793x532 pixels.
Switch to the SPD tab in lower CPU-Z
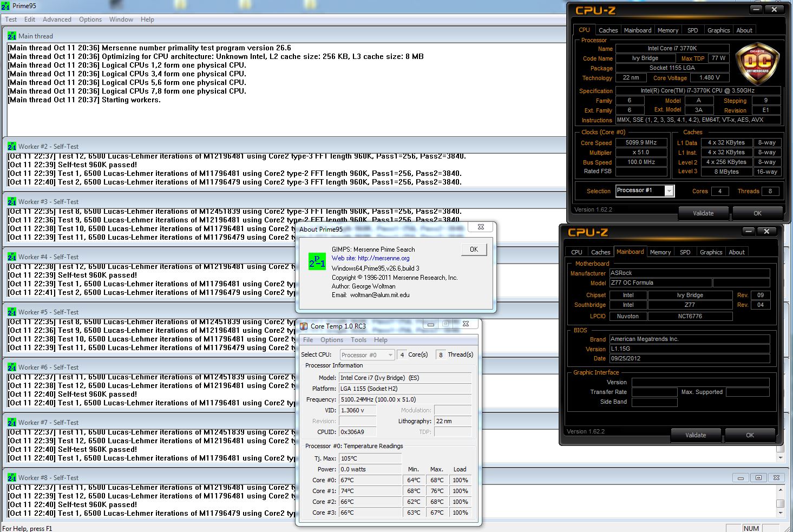[685, 252]
